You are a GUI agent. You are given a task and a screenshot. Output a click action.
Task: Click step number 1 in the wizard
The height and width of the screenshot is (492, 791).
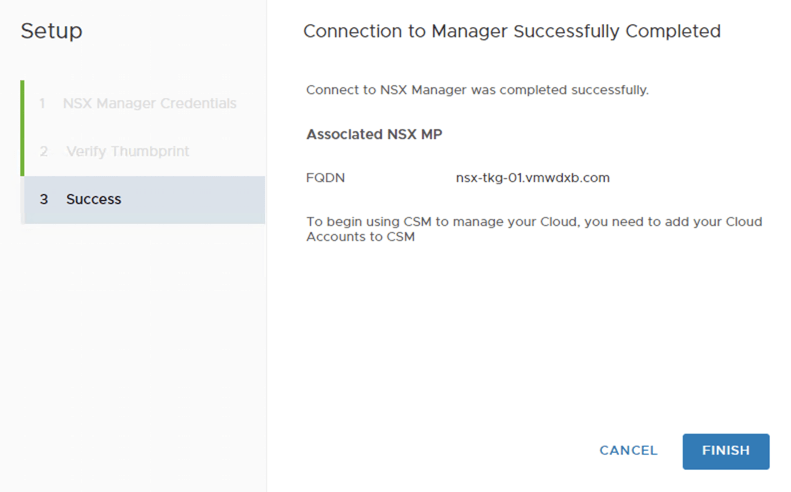pyautogui.click(x=43, y=103)
